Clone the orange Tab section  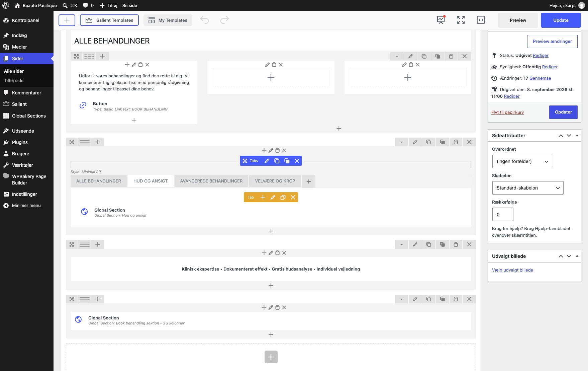pyautogui.click(x=283, y=197)
